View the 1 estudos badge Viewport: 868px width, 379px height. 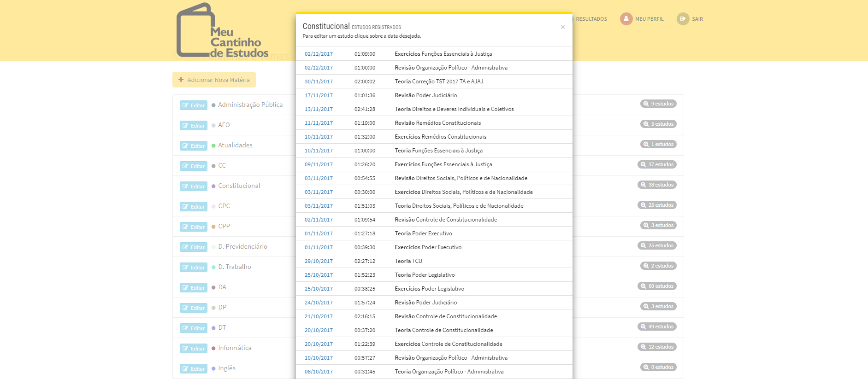pyautogui.click(x=658, y=144)
